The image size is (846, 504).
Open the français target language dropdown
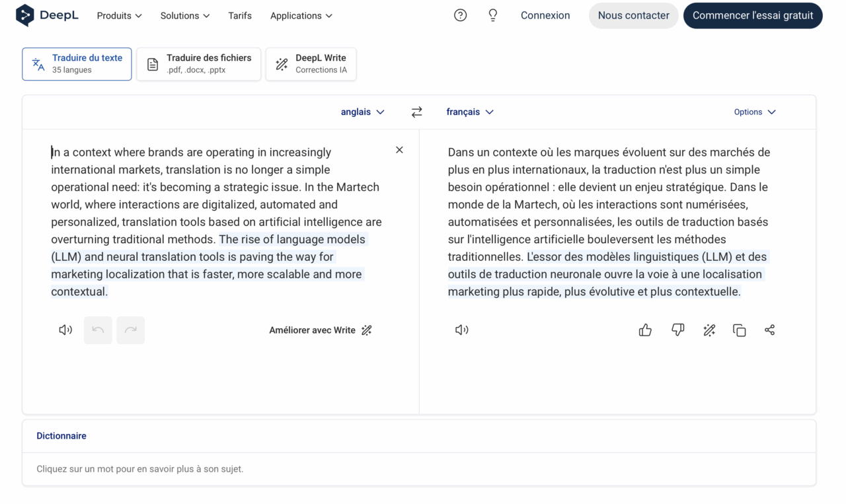click(470, 112)
